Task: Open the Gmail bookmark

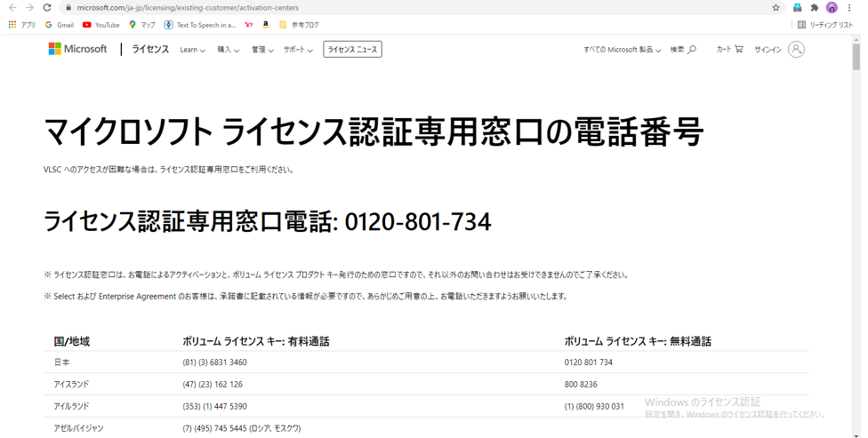Action: point(60,25)
